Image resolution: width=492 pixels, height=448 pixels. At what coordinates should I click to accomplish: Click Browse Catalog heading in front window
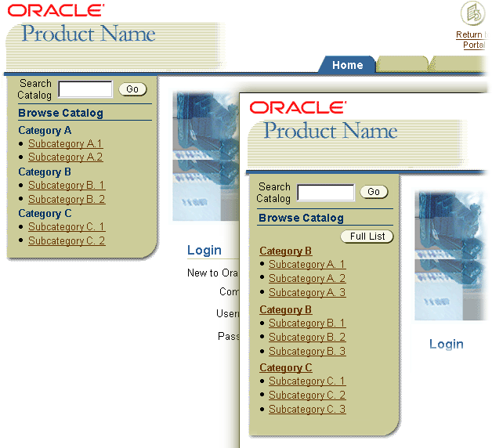click(x=301, y=218)
